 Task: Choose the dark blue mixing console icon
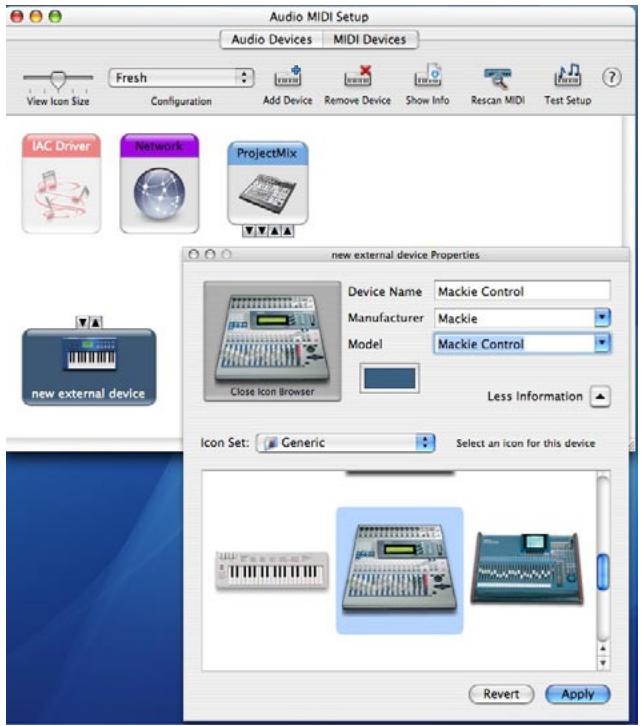click(527, 569)
